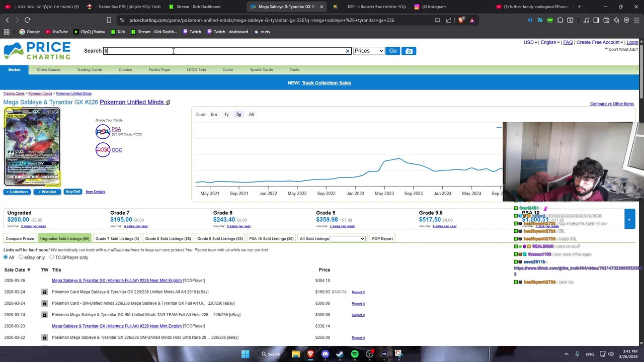Click the bookmark icon in address bar
This screenshot has height=362, width=644.
tap(109, 20)
